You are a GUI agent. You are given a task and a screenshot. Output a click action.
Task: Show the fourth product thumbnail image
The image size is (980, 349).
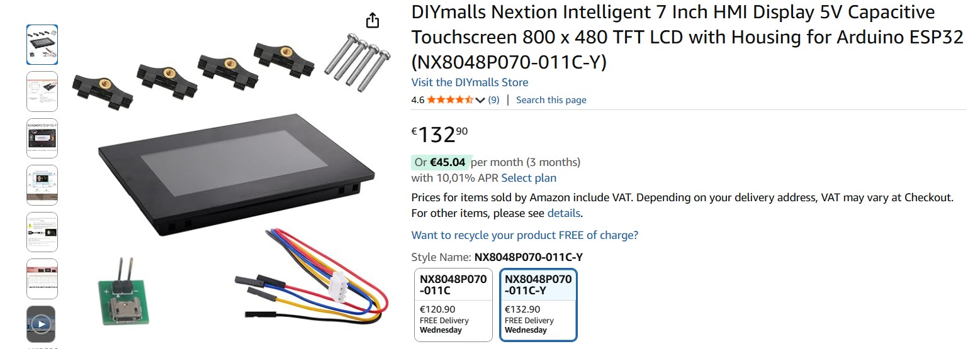[42, 185]
